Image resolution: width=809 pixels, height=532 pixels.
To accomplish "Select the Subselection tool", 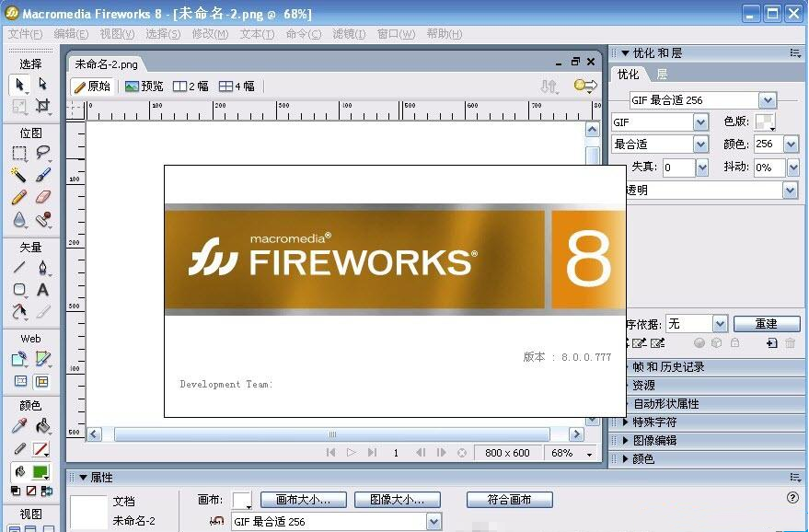I will (43, 84).
